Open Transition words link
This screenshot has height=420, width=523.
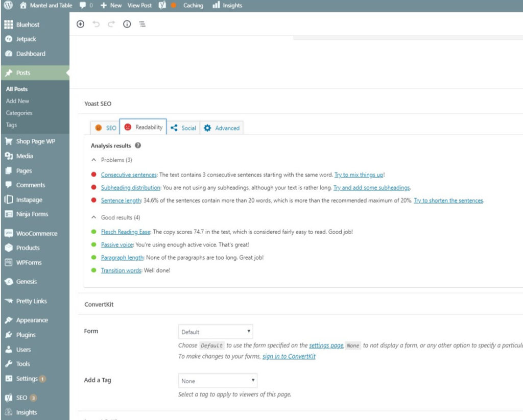click(121, 270)
